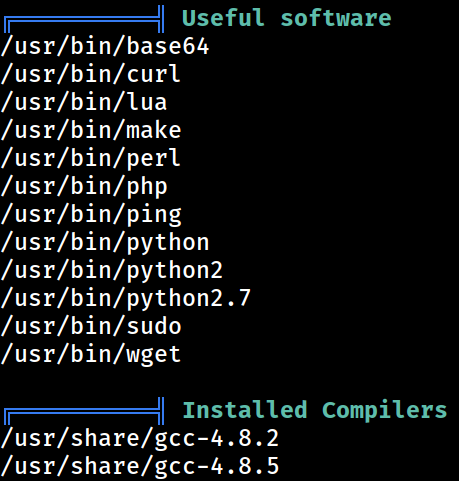The width and height of the screenshot is (459, 481).
Task: Select the /usr/bin/python2 entry
Action: pos(112,271)
